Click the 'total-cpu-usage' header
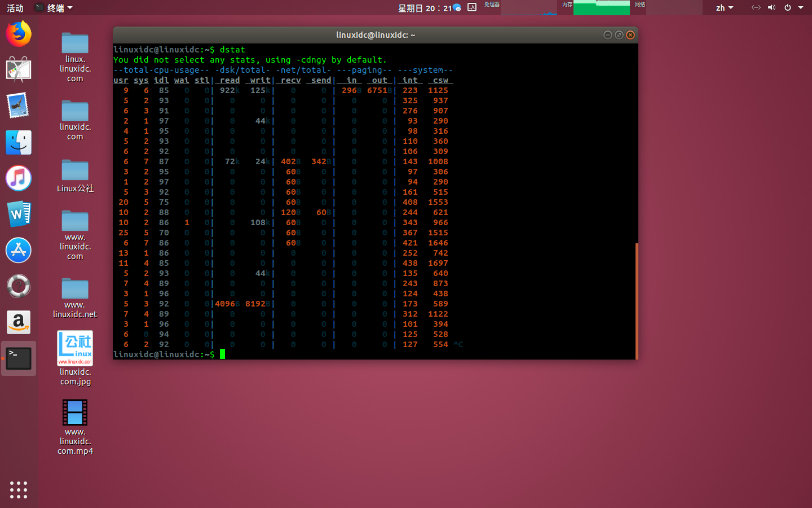 point(161,70)
